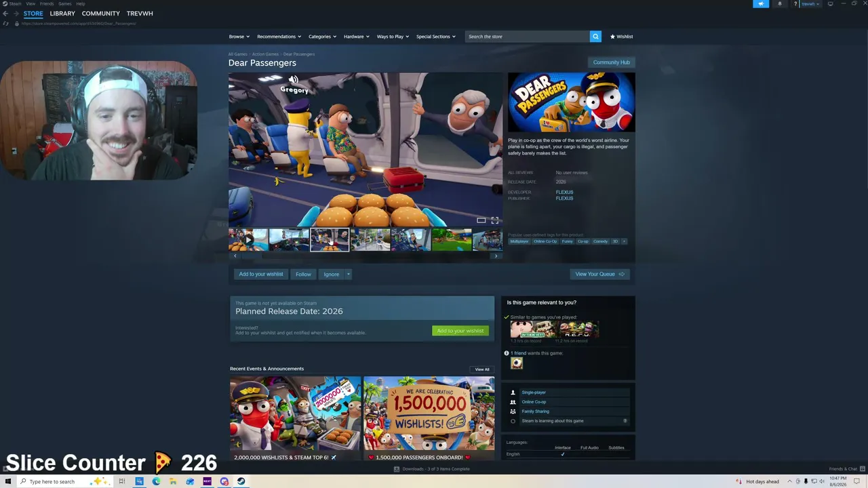Open the trevwh account dropdown

[x=810, y=4]
